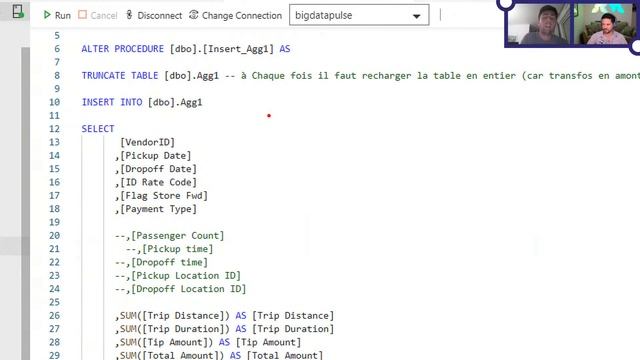Run the SQL query
640x360 pixels.
point(57,16)
